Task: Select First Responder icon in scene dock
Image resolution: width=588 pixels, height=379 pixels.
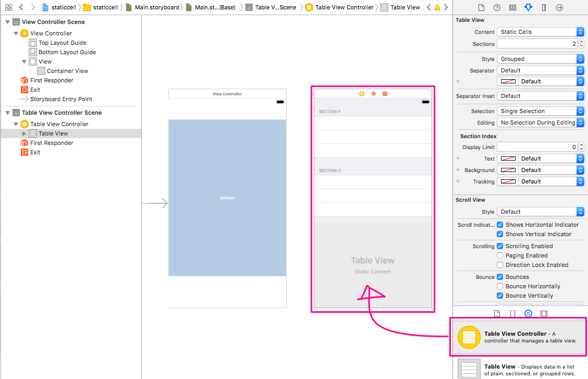Action: [x=373, y=94]
